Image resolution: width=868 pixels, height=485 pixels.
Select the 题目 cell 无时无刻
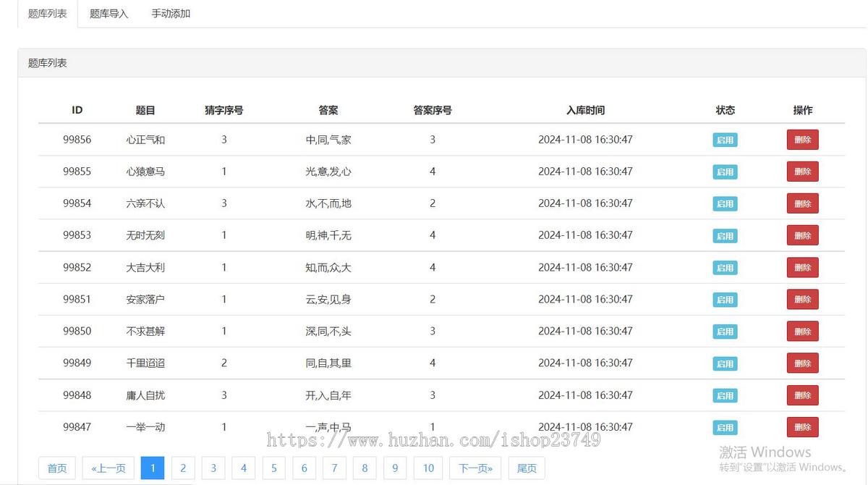click(145, 235)
